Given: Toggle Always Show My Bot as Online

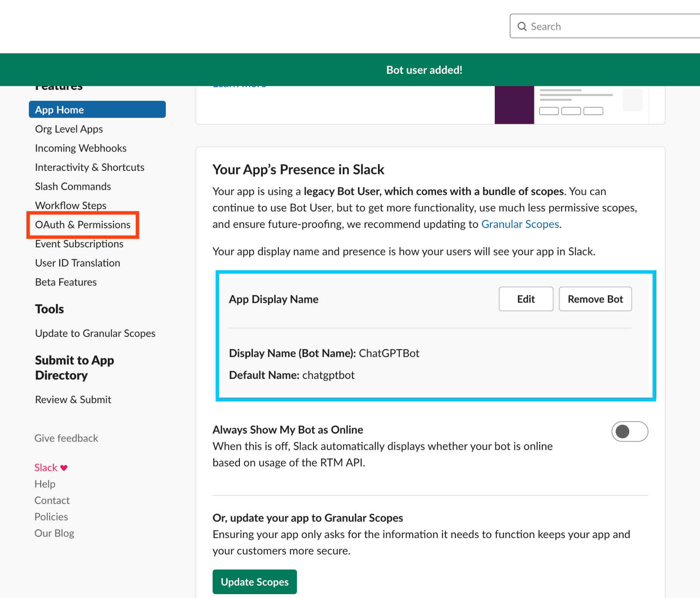Looking at the screenshot, I should click(x=629, y=431).
